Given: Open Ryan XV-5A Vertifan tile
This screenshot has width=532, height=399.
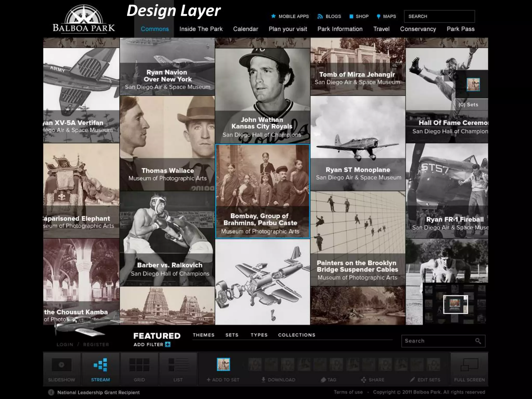Looking at the screenshot, I should (81, 95).
